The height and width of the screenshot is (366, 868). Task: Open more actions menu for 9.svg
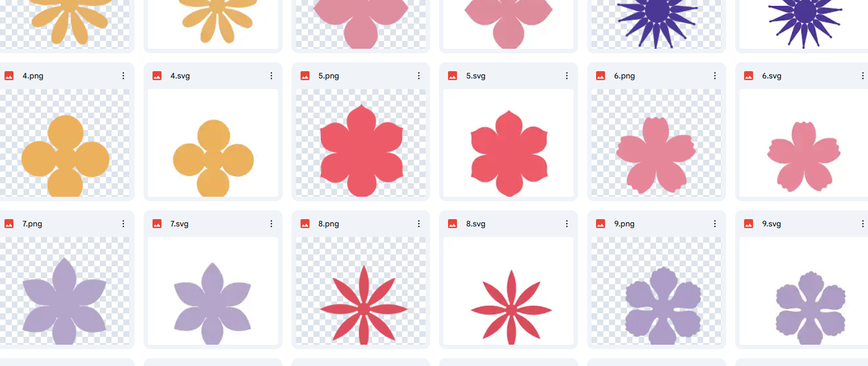pos(863,224)
